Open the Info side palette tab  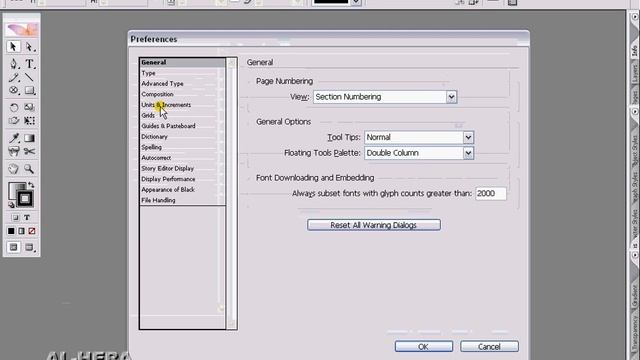(634, 51)
